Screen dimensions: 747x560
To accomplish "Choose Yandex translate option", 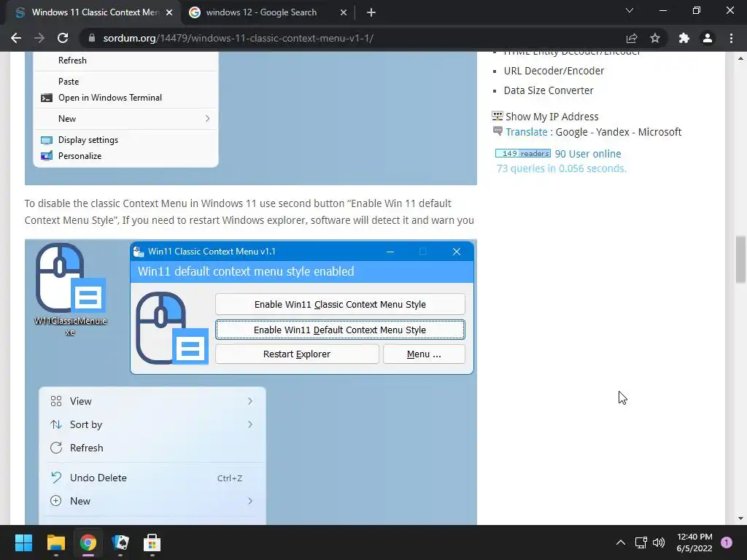I will [x=613, y=132].
